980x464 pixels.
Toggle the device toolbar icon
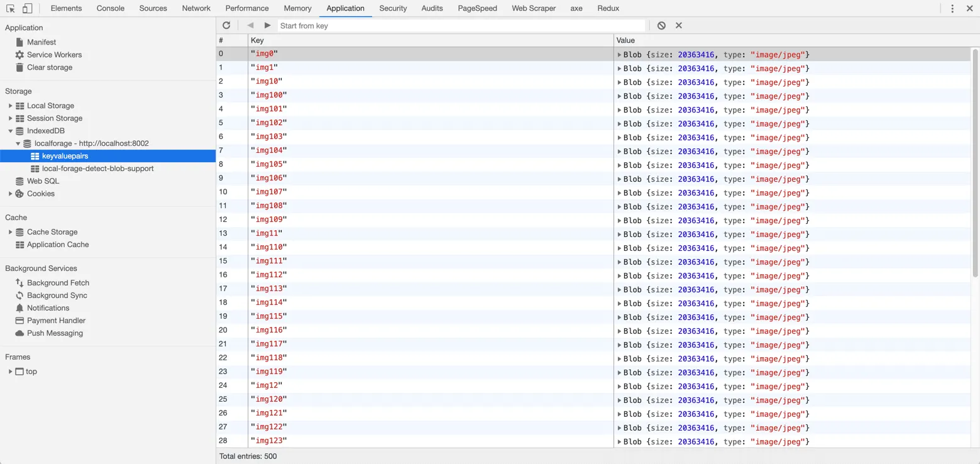pyautogui.click(x=27, y=9)
